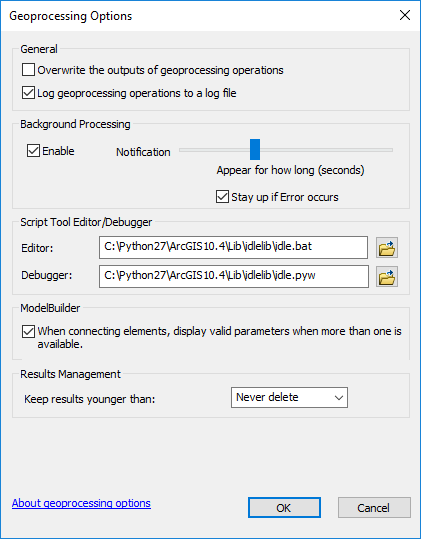Image resolution: width=422 pixels, height=540 pixels.
Task: Click the Notification label text
Action: tap(143, 152)
